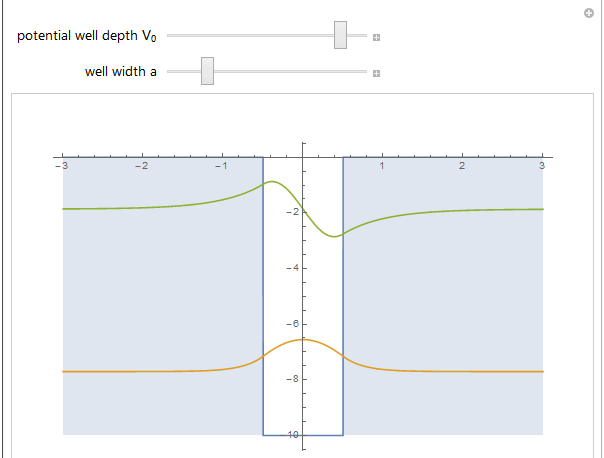Click the green curve's minimum dip
The height and width of the screenshot is (458, 604).
(336, 236)
